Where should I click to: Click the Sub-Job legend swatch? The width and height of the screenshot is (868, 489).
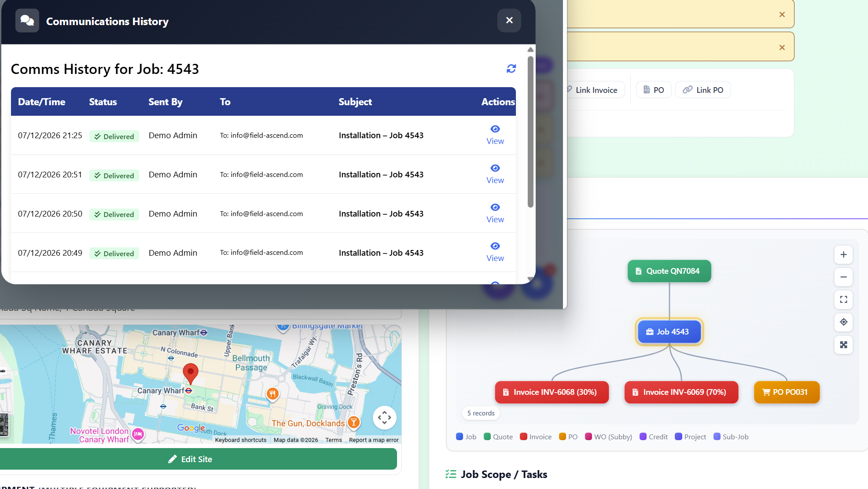click(717, 437)
